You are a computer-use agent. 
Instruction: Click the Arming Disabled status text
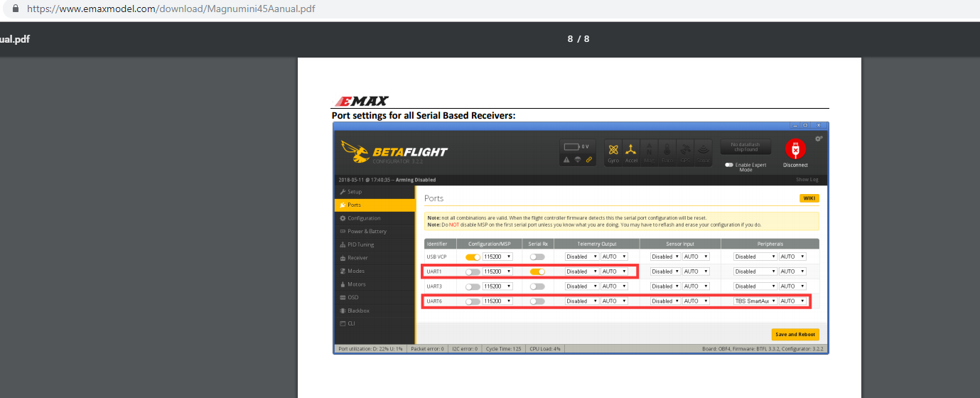tap(416, 180)
